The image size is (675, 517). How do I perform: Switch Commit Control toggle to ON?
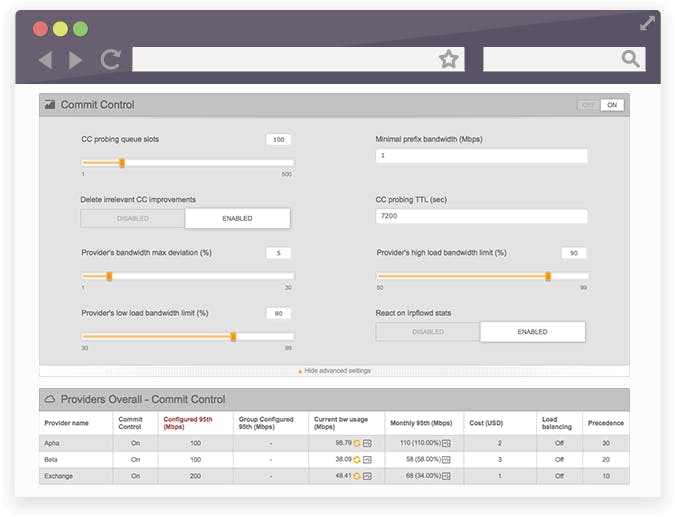(x=612, y=105)
